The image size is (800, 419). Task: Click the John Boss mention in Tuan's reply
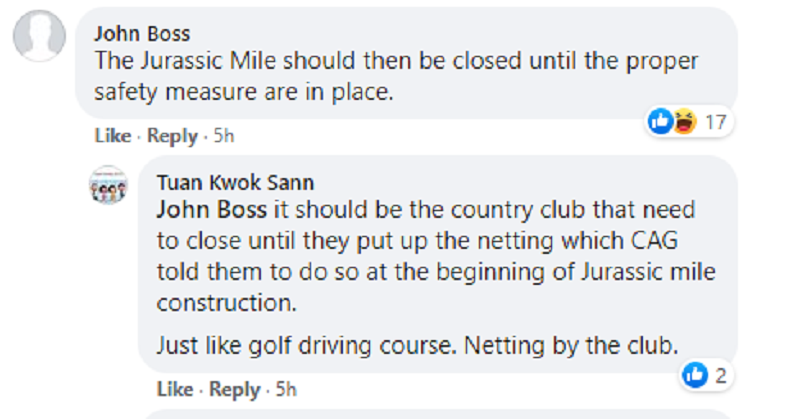[x=211, y=212]
